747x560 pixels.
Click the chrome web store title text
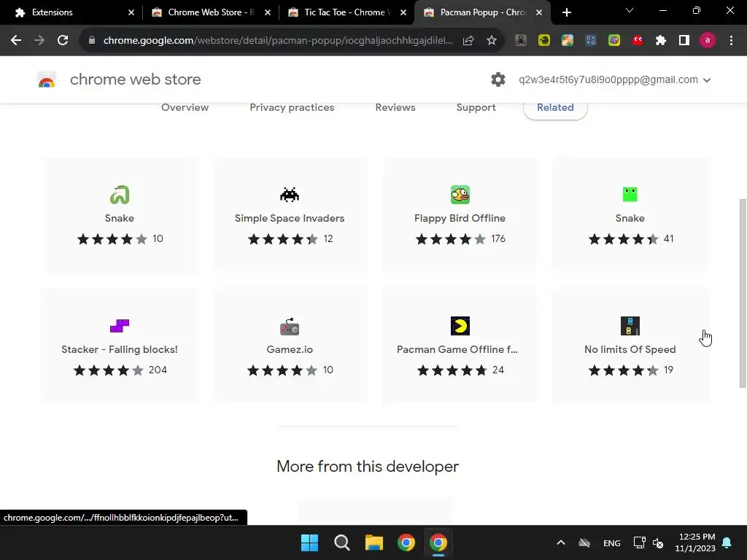(135, 79)
